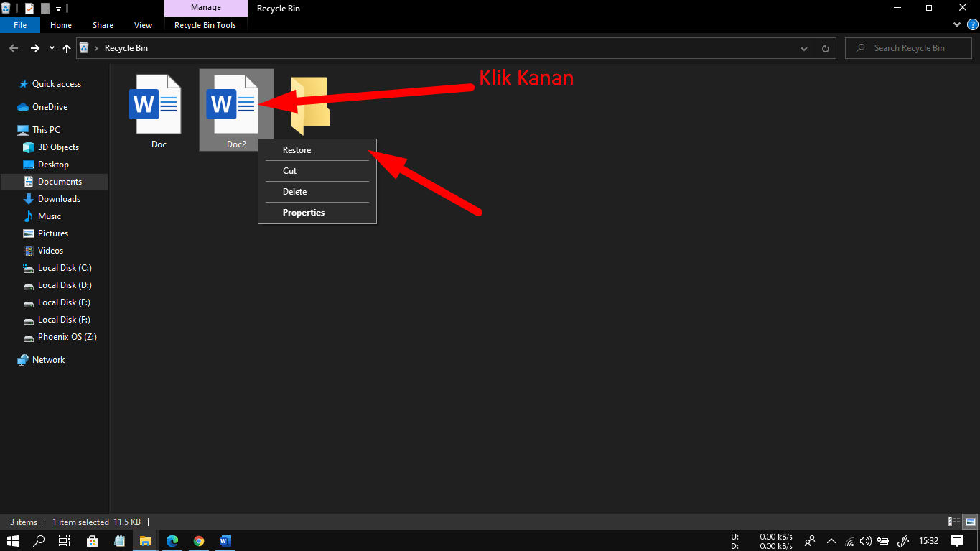Open Task View from the taskbar
Image resolution: width=980 pixels, height=551 pixels.
click(x=65, y=541)
